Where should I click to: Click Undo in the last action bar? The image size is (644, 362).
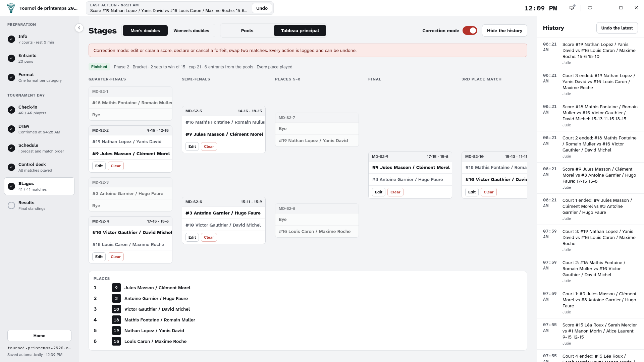pyautogui.click(x=262, y=8)
